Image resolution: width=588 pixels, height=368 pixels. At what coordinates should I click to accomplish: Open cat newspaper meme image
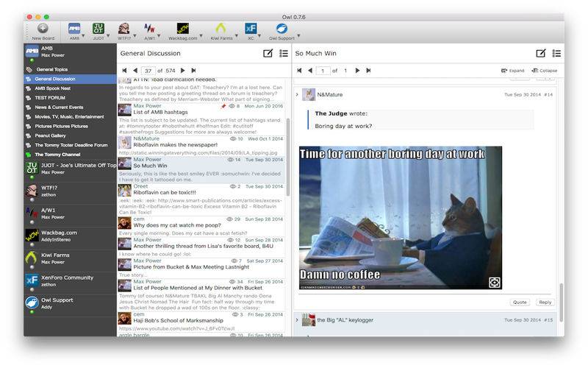coord(401,218)
